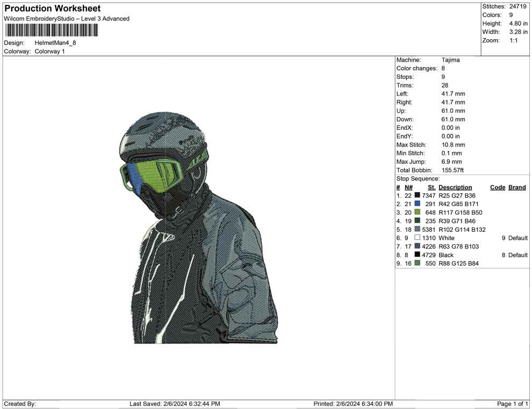Click the Created By field
Screen dimensions: 532x409
click(20, 404)
